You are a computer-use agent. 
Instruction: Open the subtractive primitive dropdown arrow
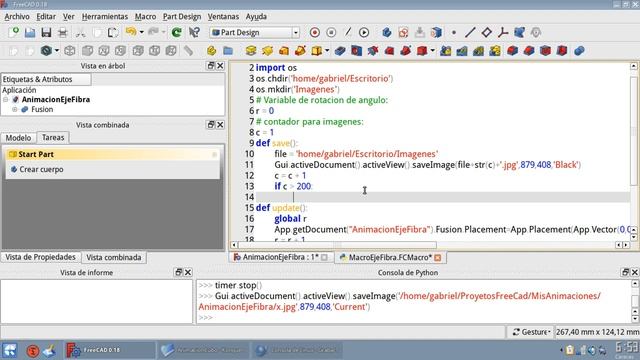432,51
